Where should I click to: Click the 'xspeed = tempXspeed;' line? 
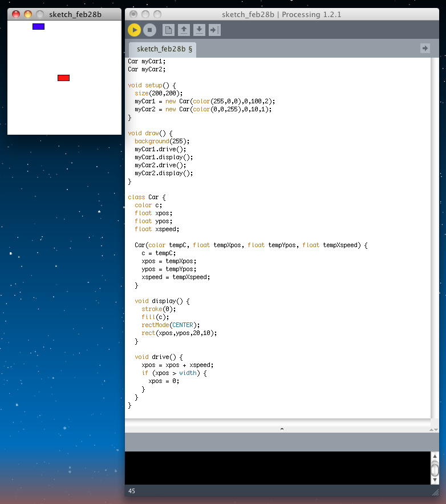(x=176, y=277)
